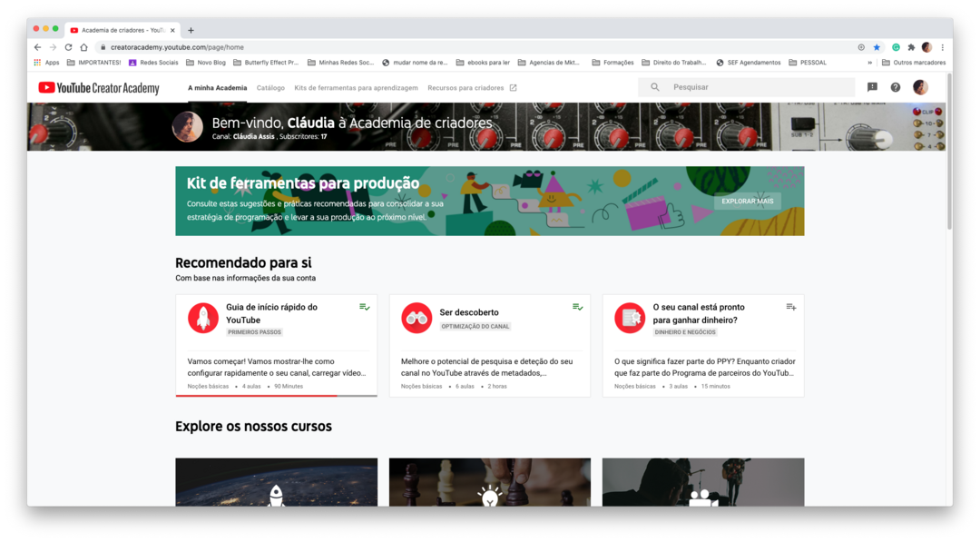Close the Academia de criadores tab

point(172,30)
